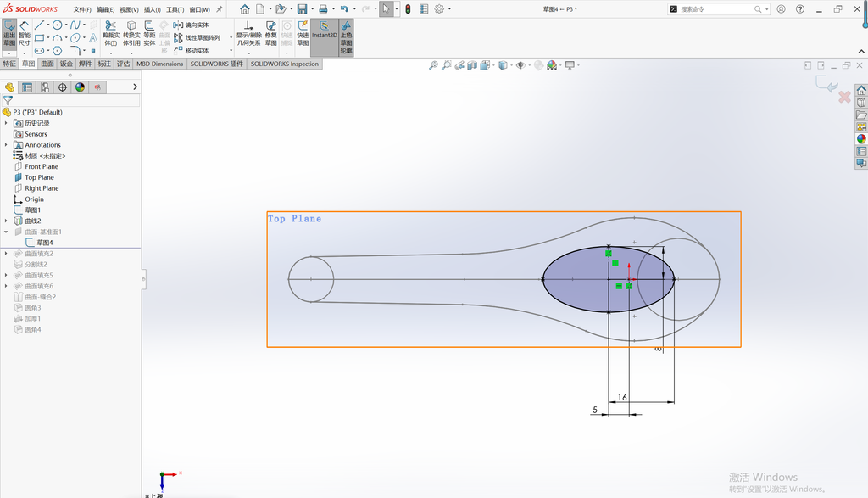
Task: Open the DisplayManager color sphere tab
Action: pos(81,87)
